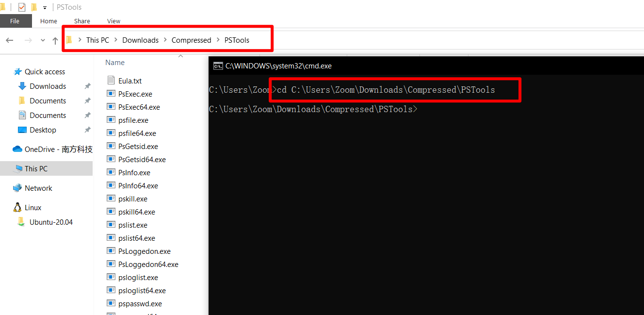Viewport: 644px width, 315px height.
Task: Expand chevron after Downloads in address bar
Action: tap(165, 40)
